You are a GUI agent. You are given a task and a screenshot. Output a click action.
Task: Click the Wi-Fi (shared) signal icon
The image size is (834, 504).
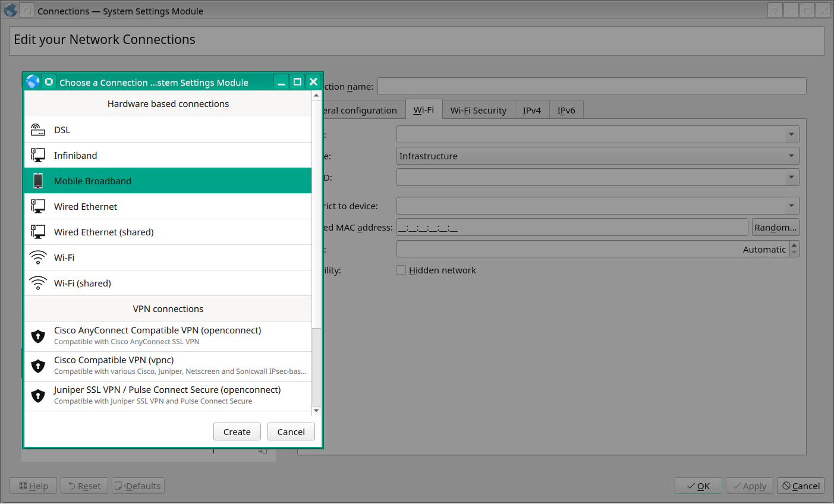tap(38, 283)
